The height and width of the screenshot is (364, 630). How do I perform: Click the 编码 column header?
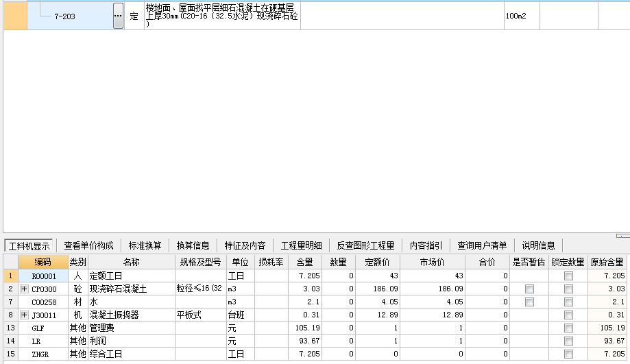pyautogui.click(x=43, y=262)
